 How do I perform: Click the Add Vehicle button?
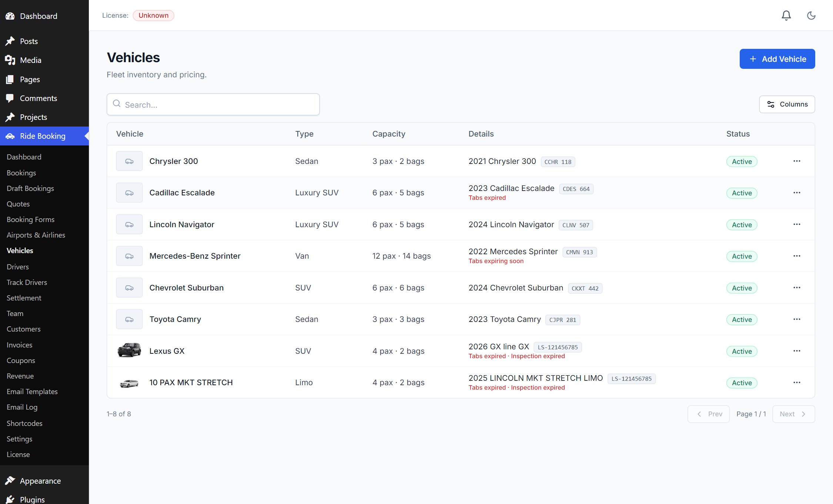(x=777, y=59)
